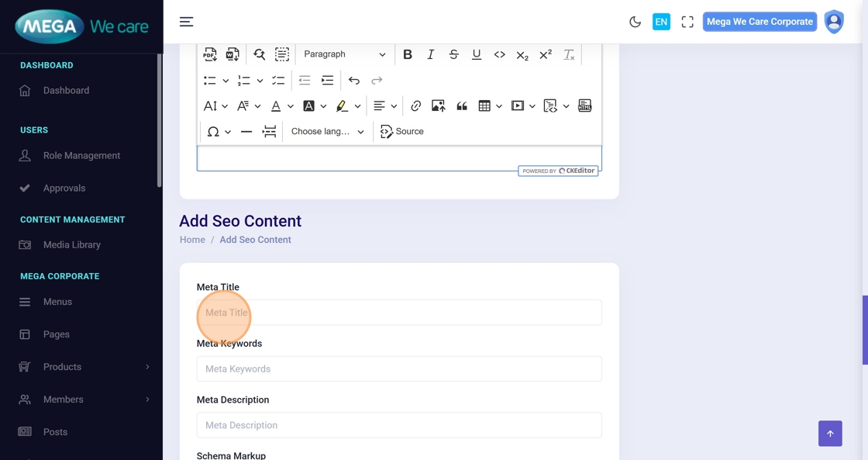Toggle fullscreen mode icon

point(687,22)
